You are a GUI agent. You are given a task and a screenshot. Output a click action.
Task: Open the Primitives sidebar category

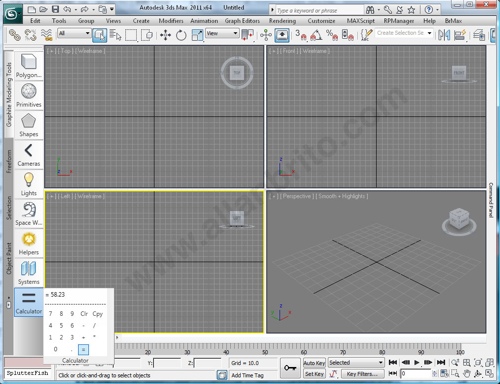[29, 95]
